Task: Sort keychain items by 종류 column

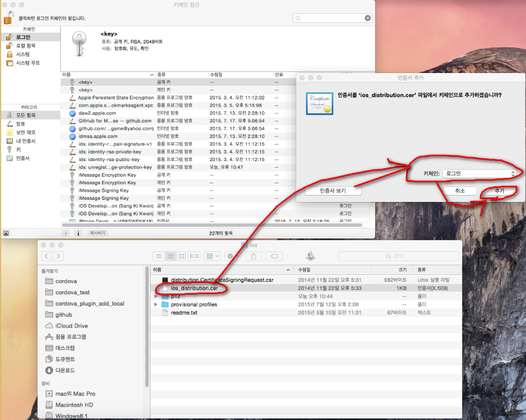Action: (x=181, y=75)
